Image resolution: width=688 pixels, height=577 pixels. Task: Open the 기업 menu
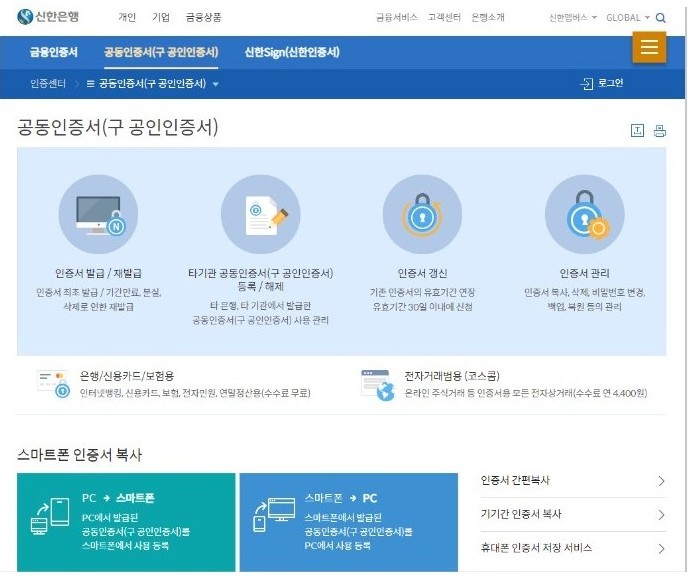click(161, 17)
